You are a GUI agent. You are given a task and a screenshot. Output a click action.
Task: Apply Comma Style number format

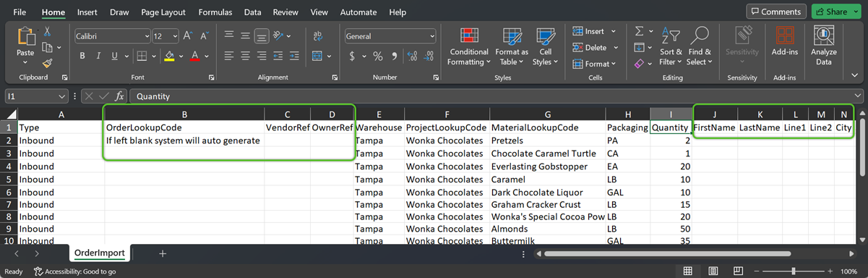pos(394,56)
